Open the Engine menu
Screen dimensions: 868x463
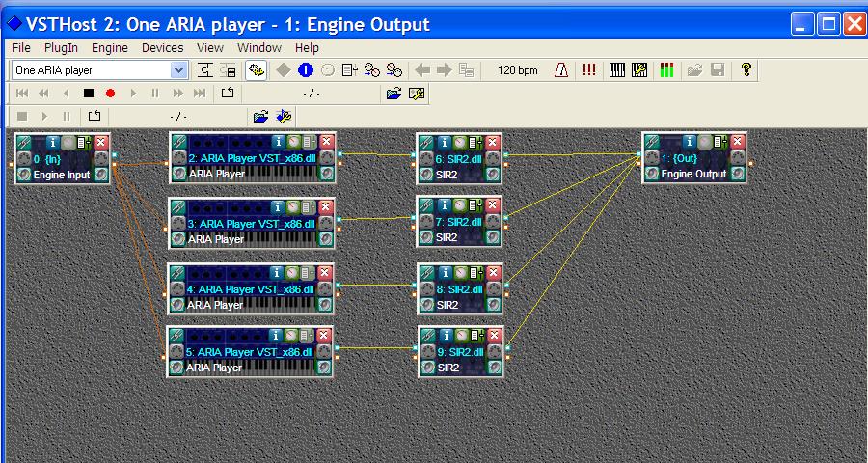[110, 47]
